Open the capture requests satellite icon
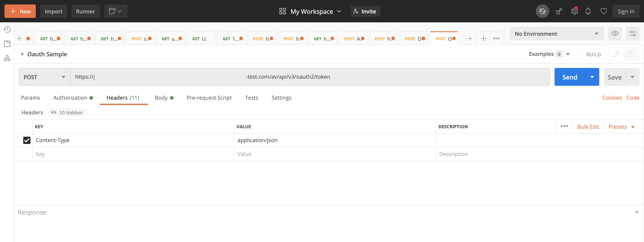Viewport: 644px width, 242px height. pos(559,11)
